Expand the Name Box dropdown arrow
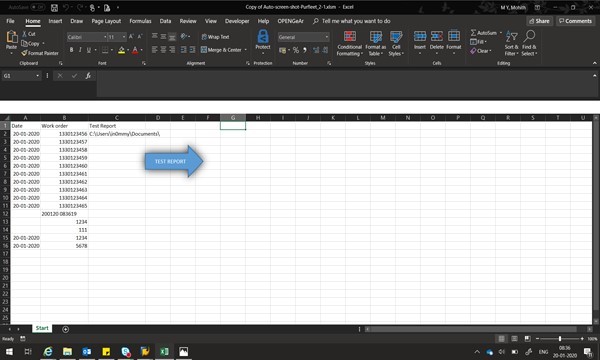The image size is (600, 360). [x=38, y=76]
